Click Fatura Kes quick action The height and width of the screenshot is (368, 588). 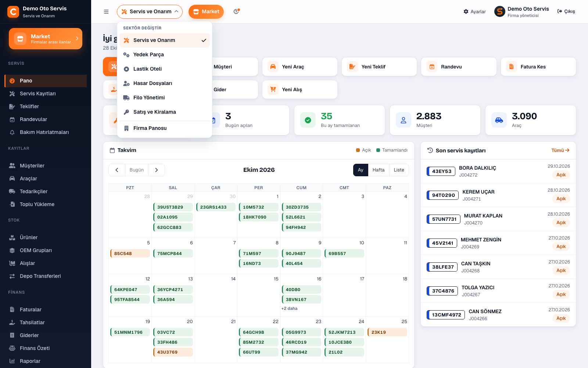(538, 67)
